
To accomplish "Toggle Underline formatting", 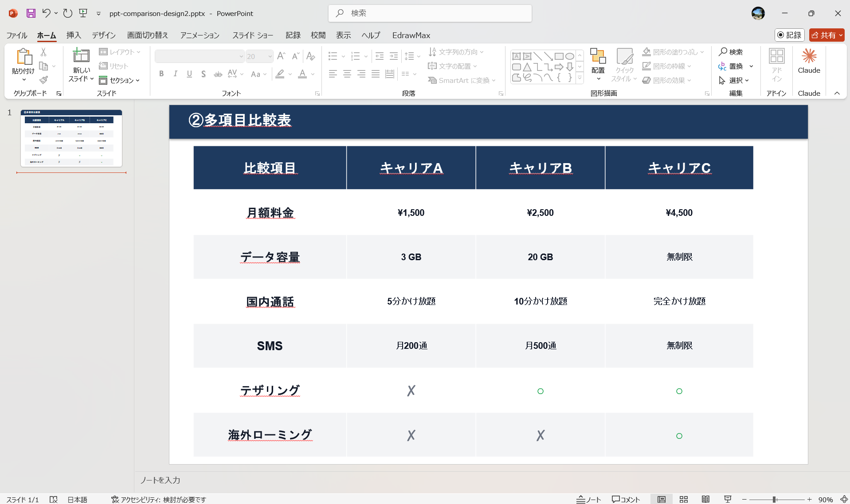I will 189,74.
